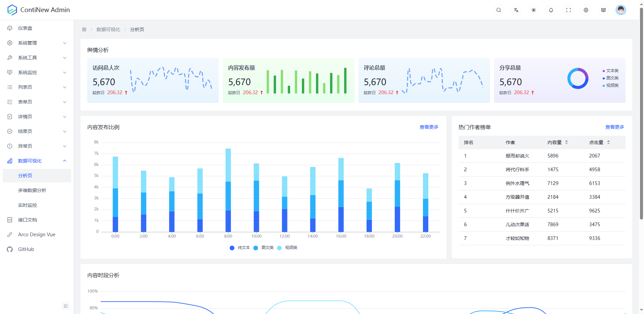Click the 图文类 legend color dot
The width and height of the screenshot is (644, 314).
click(x=256, y=248)
